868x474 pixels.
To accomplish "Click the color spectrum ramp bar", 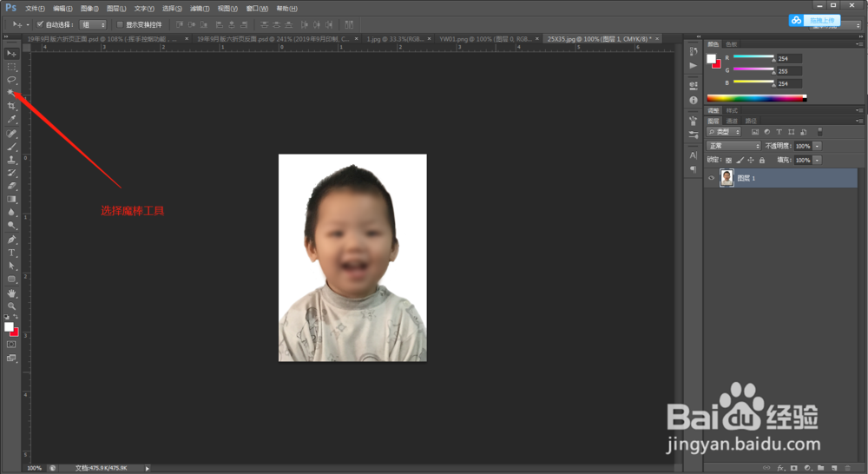I will [x=757, y=98].
